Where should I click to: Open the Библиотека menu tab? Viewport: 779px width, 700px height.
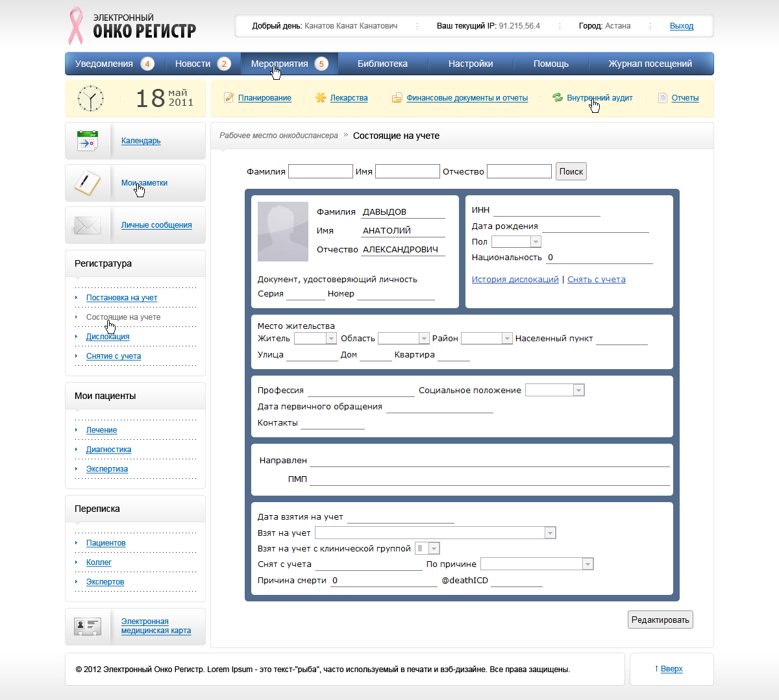382,64
